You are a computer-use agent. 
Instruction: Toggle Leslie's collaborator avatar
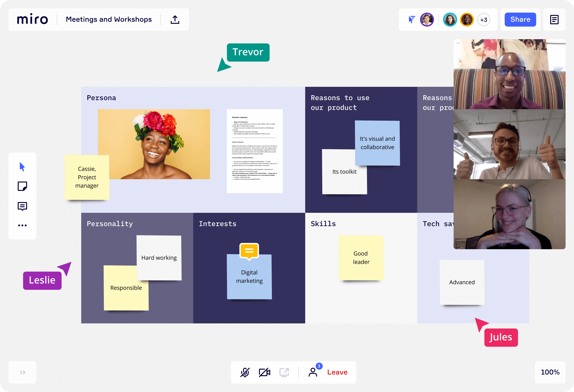(426, 20)
